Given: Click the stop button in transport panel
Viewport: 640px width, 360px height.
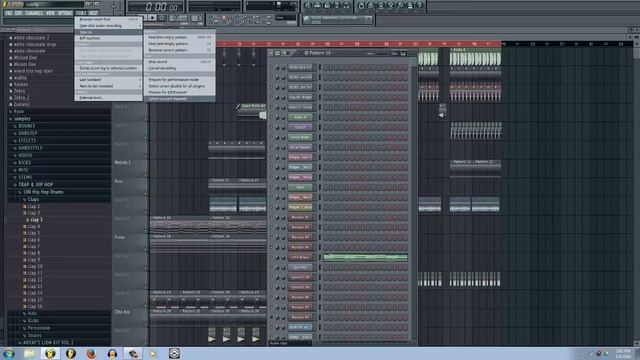Looking at the screenshot, I should (152, 18).
